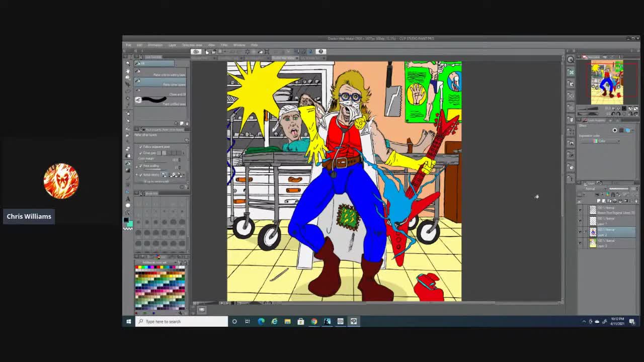644x362 pixels.
Task: Hide Layer 1 with its eye icon
Action: pos(580,221)
